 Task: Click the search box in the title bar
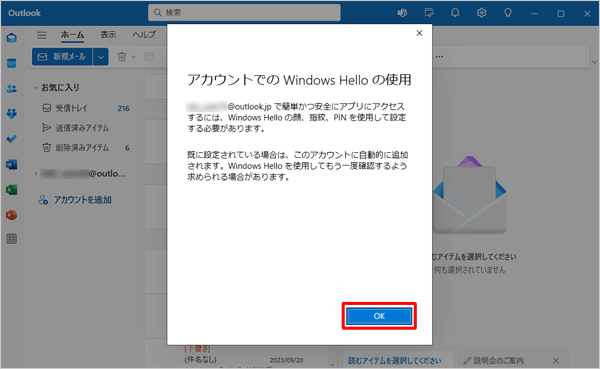tap(244, 13)
